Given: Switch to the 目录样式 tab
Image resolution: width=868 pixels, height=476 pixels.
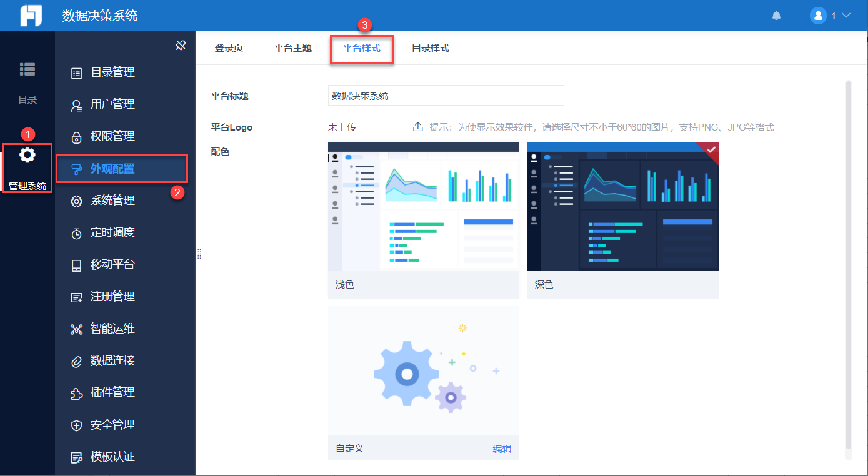Looking at the screenshot, I should [x=430, y=48].
